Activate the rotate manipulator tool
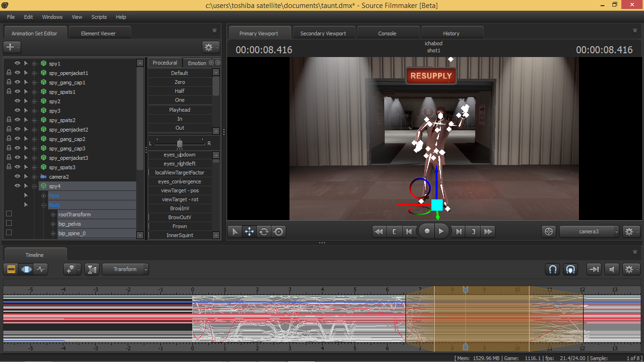 [264, 231]
